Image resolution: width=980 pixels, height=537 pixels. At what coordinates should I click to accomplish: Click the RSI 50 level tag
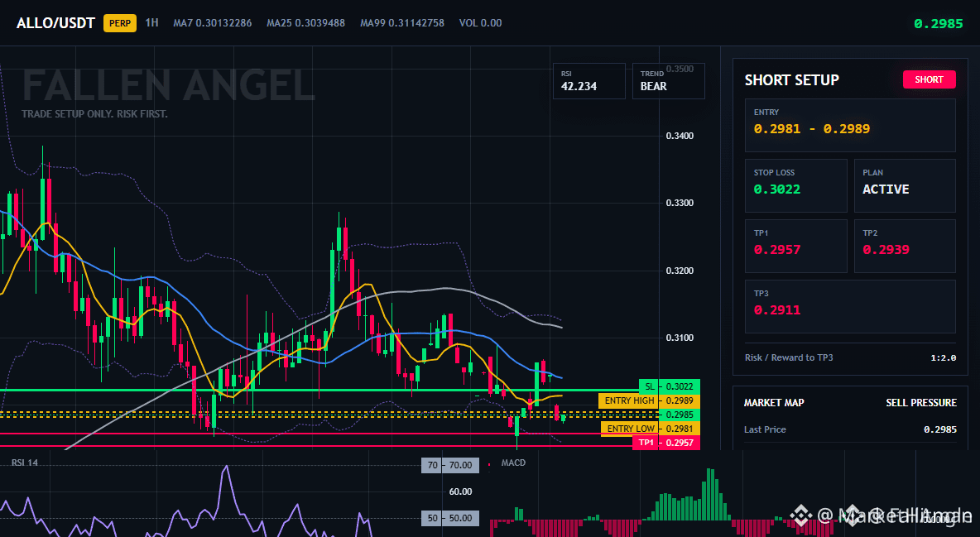coord(450,518)
